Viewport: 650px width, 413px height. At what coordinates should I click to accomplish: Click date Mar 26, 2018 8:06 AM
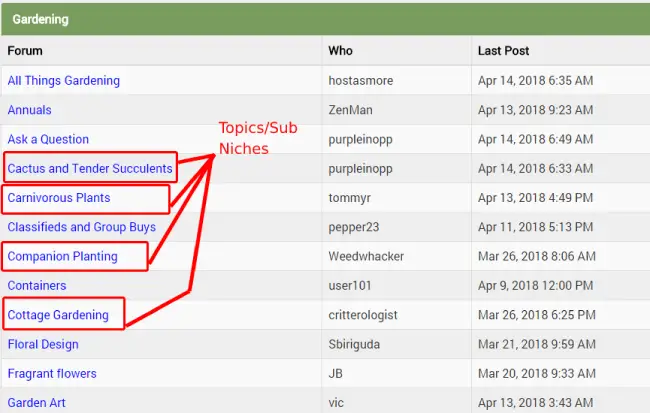(537, 256)
